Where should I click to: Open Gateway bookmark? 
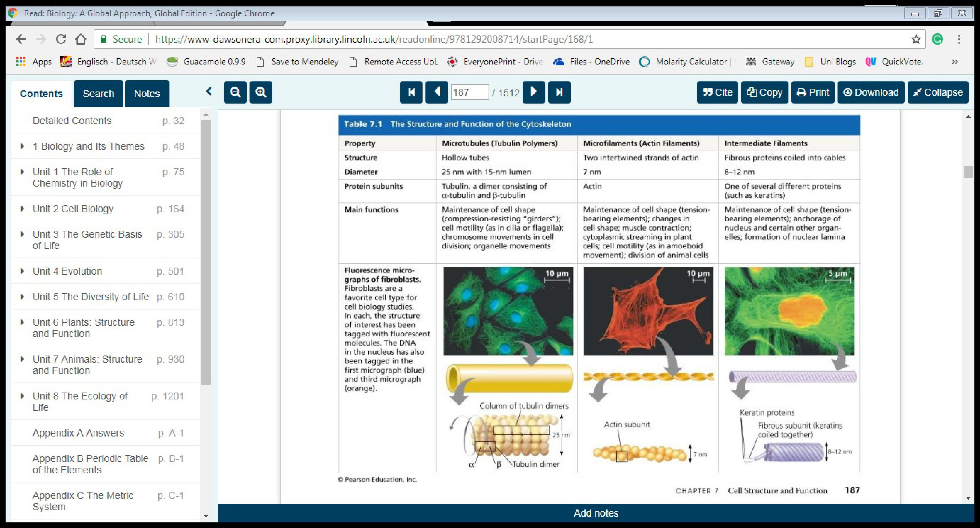(x=770, y=62)
